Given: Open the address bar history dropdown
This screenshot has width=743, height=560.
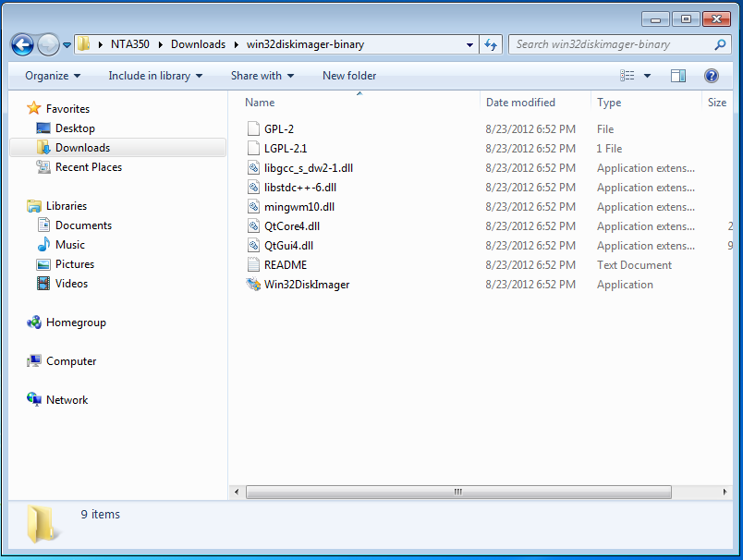Looking at the screenshot, I should (x=469, y=45).
